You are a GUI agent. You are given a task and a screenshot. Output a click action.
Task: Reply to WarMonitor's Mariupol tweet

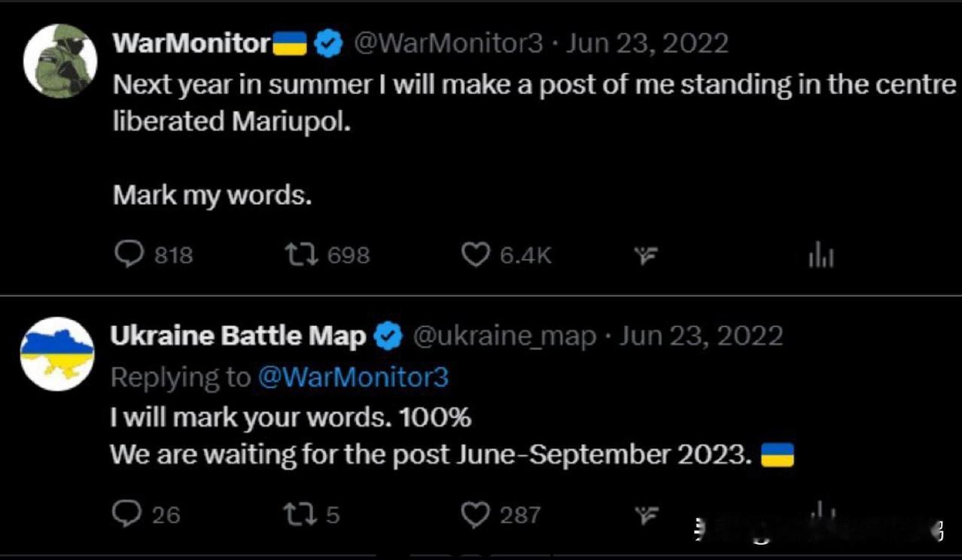click(129, 256)
